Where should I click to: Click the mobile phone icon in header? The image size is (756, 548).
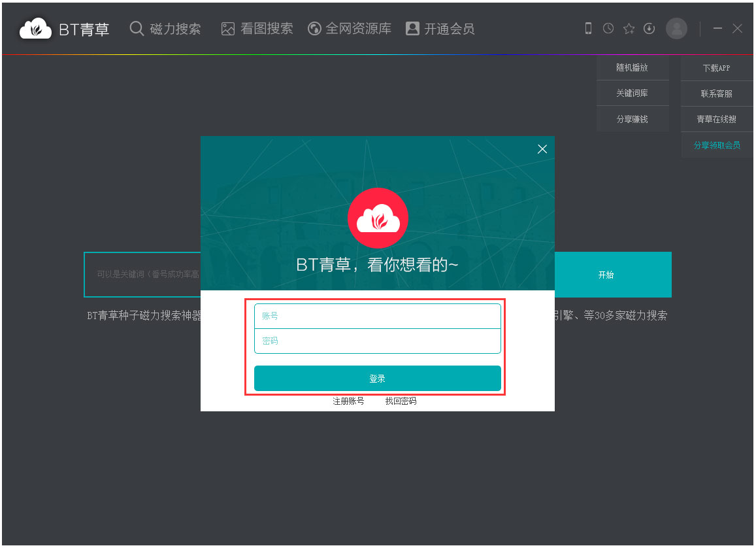pos(588,29)
